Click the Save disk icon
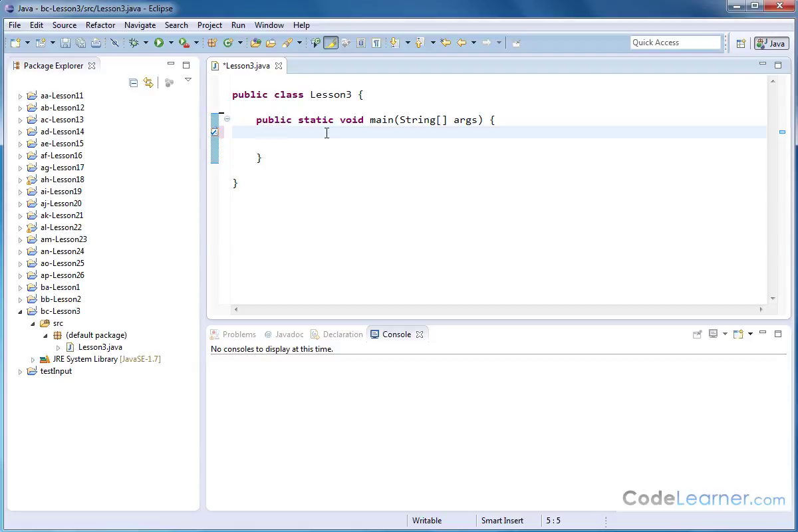 (x=65, y=43)
